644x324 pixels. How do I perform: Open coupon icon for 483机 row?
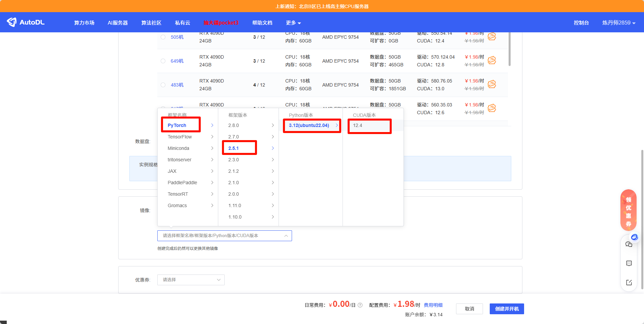point(492,84)
